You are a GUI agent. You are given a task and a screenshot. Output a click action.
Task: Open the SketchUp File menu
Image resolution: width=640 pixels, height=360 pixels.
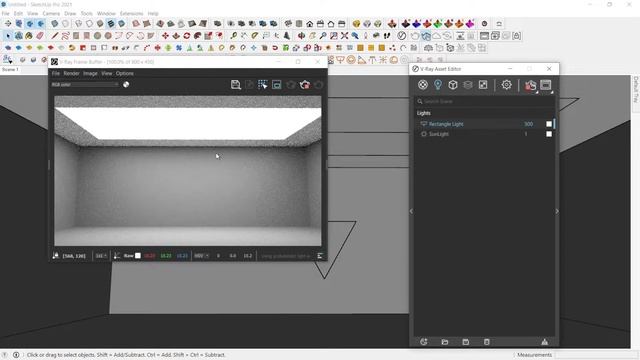pos(6,13)
